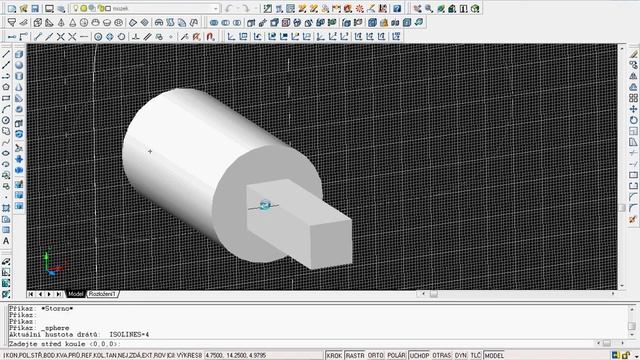Viewport: 640px width, 360px height.
Task: Select the Multiline Text A tool
Action: click(x=6, y=241)
